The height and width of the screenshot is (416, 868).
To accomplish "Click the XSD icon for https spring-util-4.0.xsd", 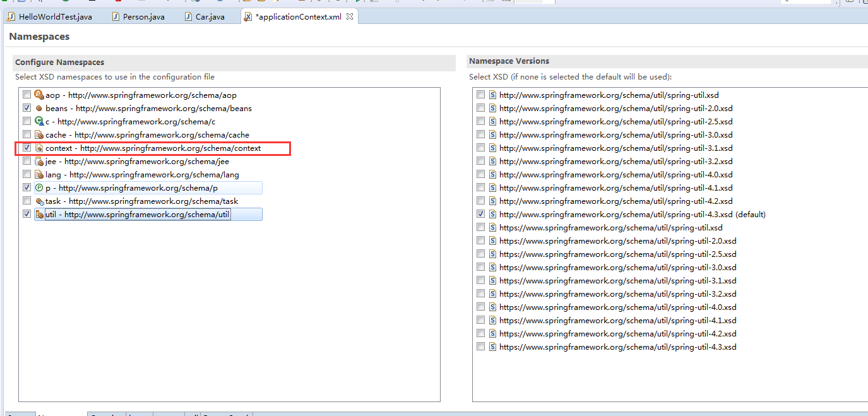I will tap(492, 307).
